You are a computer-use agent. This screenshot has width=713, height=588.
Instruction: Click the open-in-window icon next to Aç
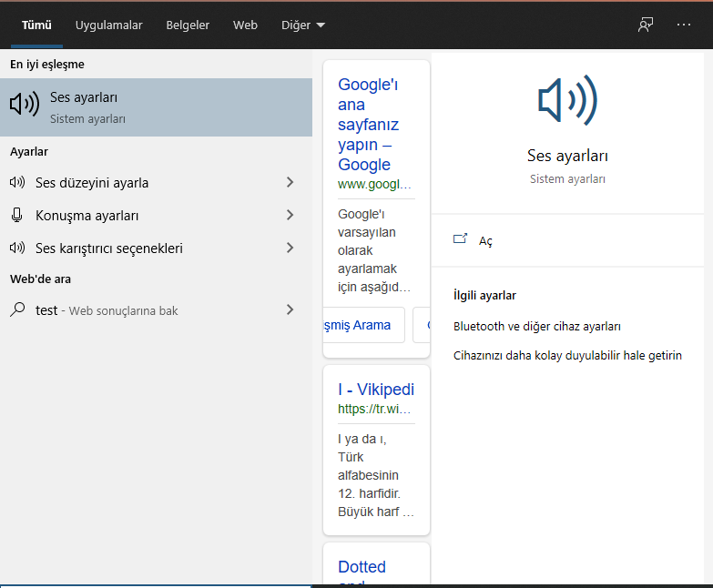[x=460, y=240]
